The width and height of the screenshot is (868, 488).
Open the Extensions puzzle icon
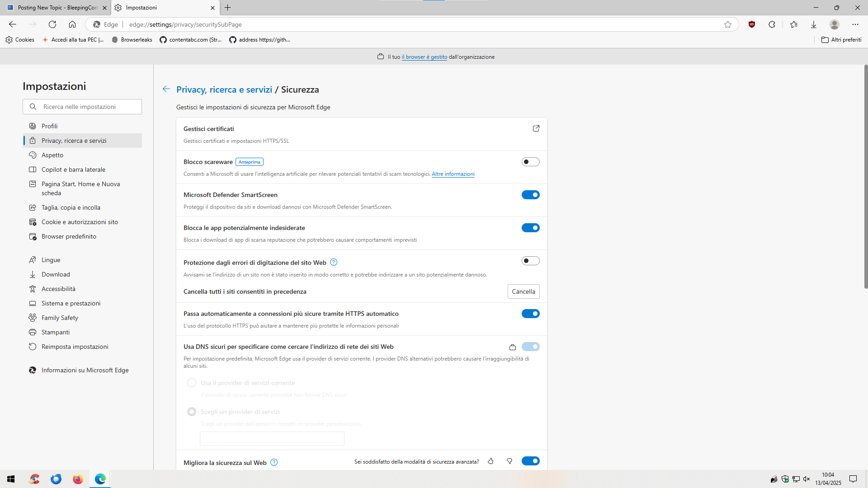[772, 24]
